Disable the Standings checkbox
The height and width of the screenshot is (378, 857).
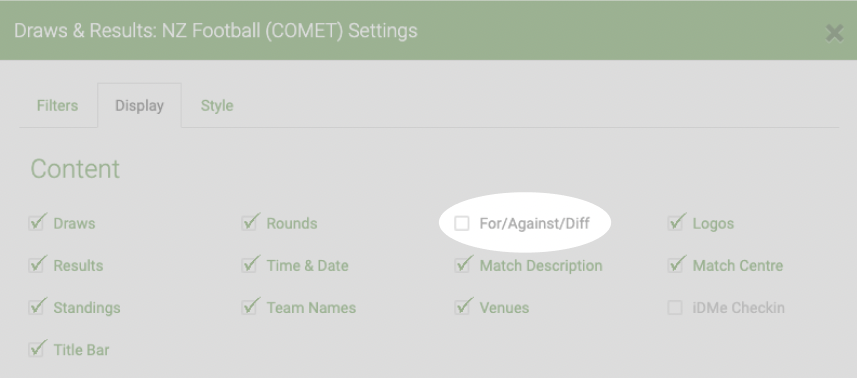tap(36, 307)
